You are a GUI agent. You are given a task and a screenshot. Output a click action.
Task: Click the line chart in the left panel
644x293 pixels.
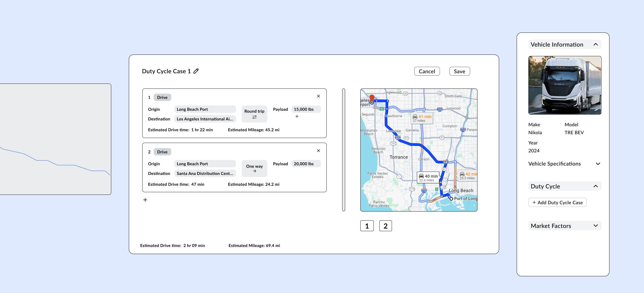(x=55, y=139)
